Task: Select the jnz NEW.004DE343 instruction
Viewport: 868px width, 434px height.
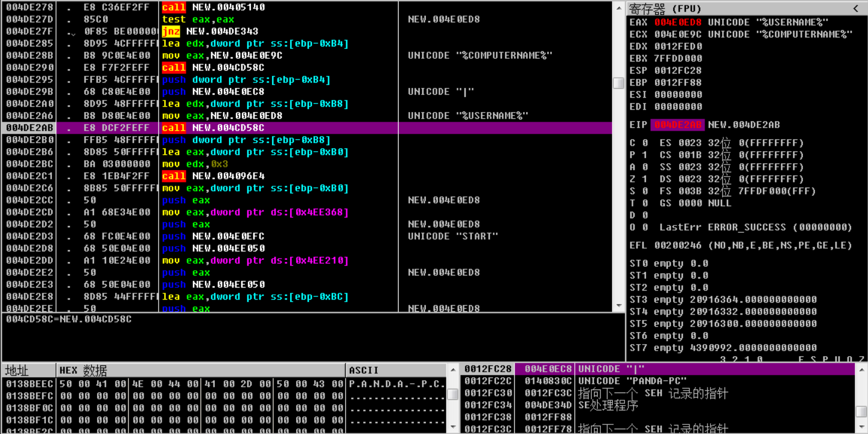Action: click(x=306, y=31)
